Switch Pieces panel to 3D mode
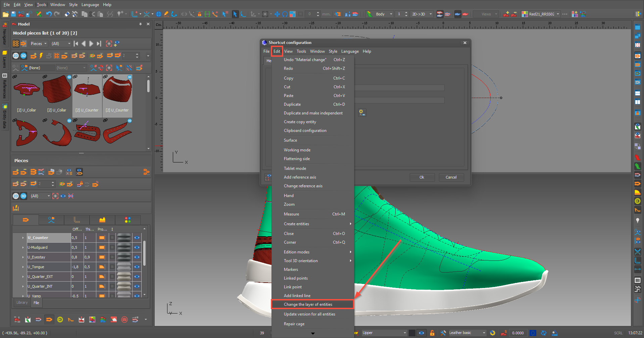This screenshot has width=644, height=338. tap(23, 196)
